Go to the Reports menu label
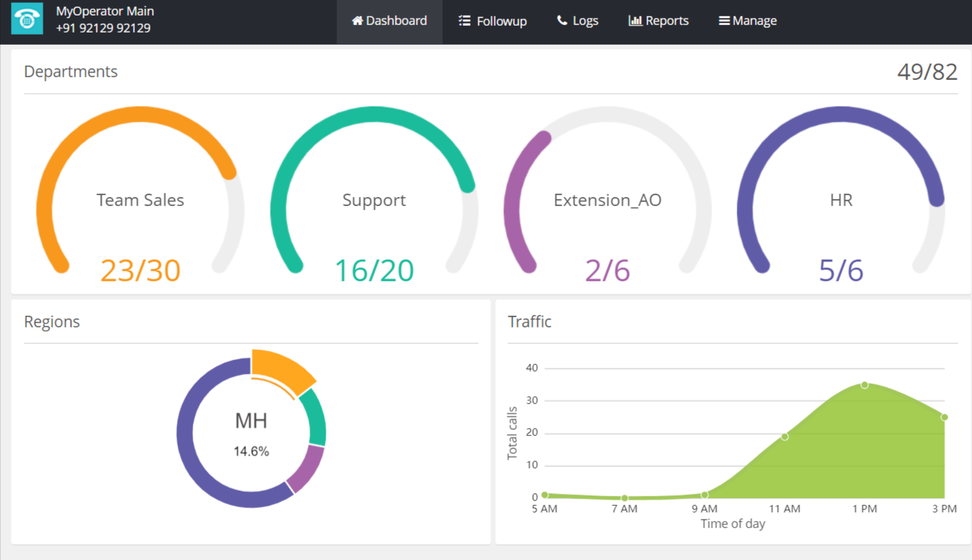Screen dimensions: 972x560 667,21
